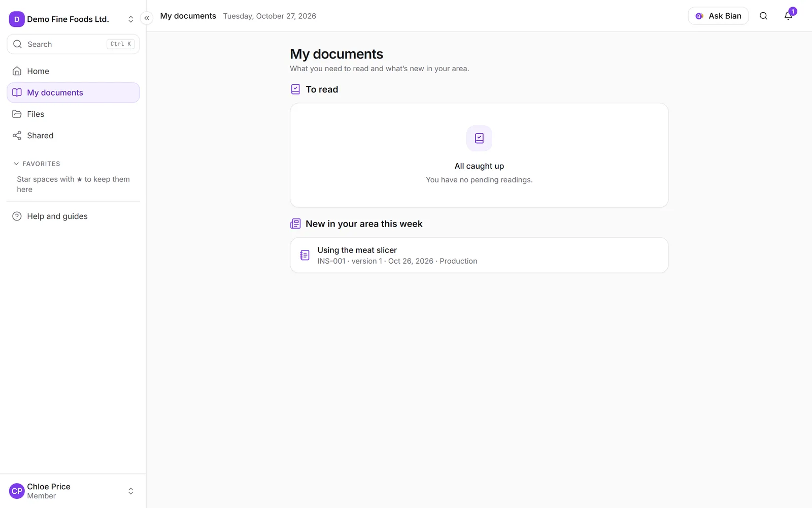Click the My documents breadcrumb title
812x508 pixels.
coord(188,16)
